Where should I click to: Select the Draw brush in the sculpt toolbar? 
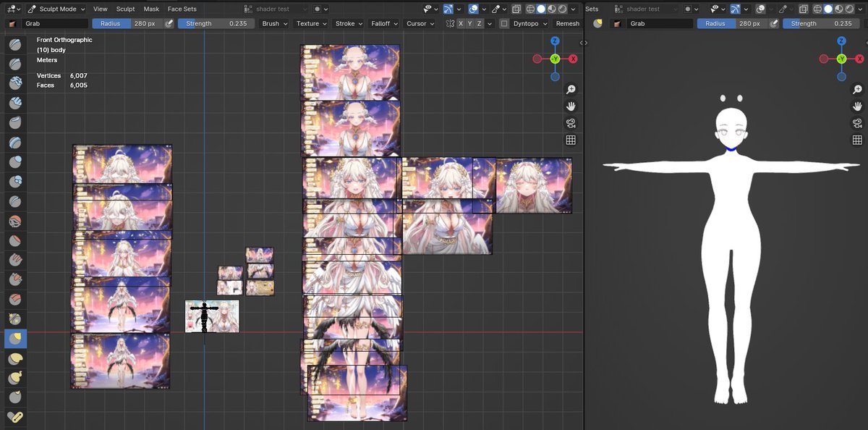pos(15,45)
